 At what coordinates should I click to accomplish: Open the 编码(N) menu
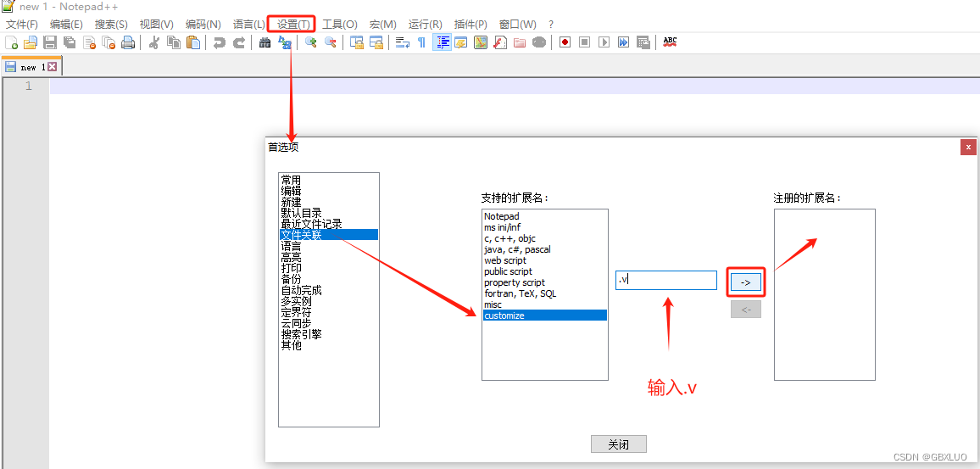coord(203,25)
